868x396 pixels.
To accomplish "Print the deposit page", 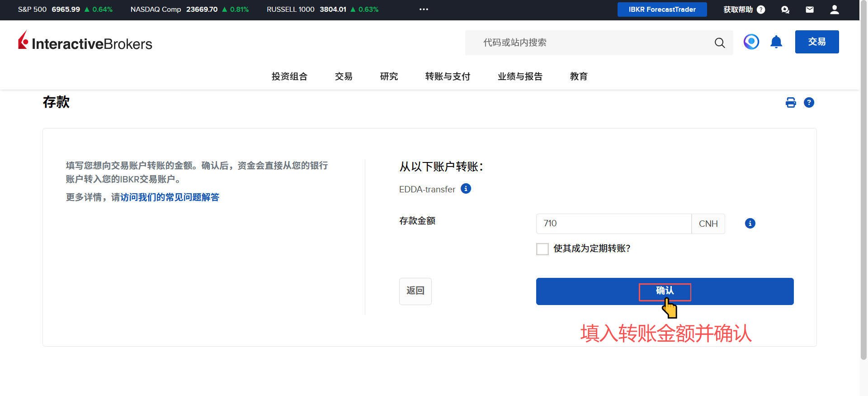I will 790,103.
